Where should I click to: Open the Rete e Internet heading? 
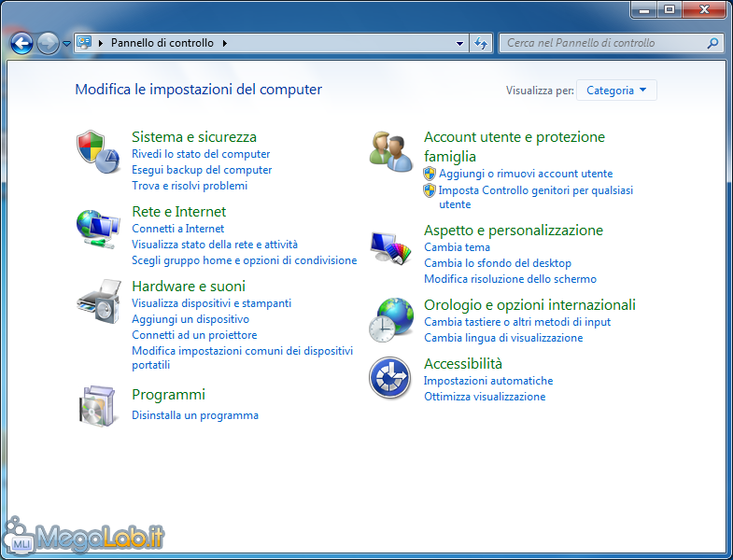[178, 212]
